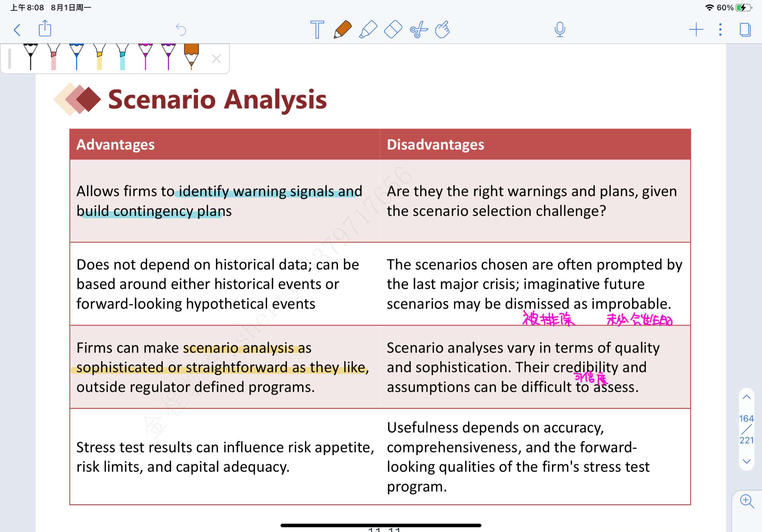The width and height of the screenshot is (762, 532).
Task: Select the Scissors cut tool
Action: point(418,29)
